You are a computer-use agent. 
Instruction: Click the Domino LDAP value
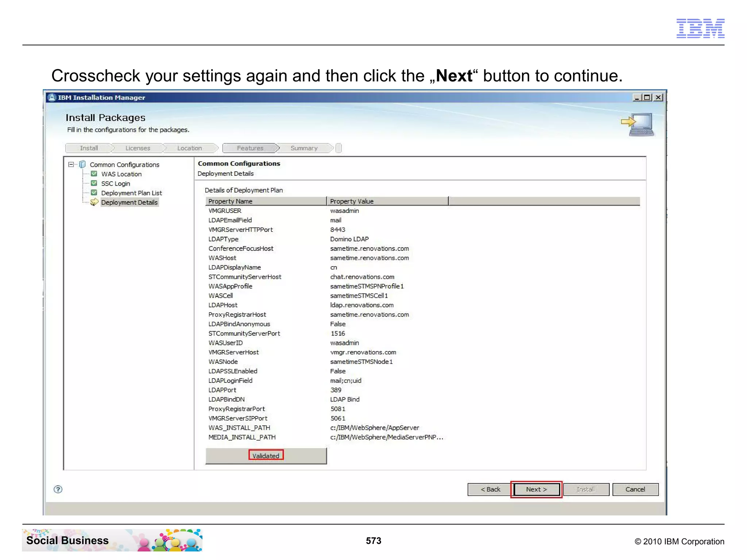(x=349, y=239)
